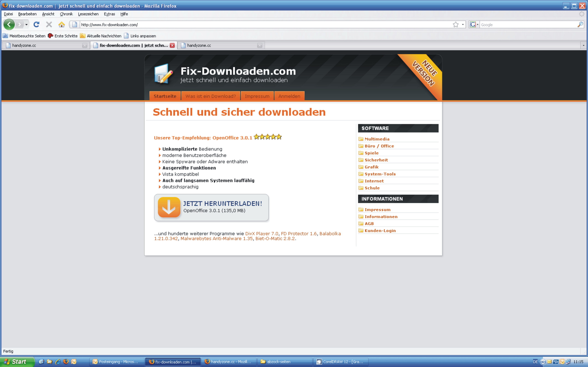Follow the DivX Player 7.0 link
This screenshot has width=588, height=367.
(x=262, y=233)
